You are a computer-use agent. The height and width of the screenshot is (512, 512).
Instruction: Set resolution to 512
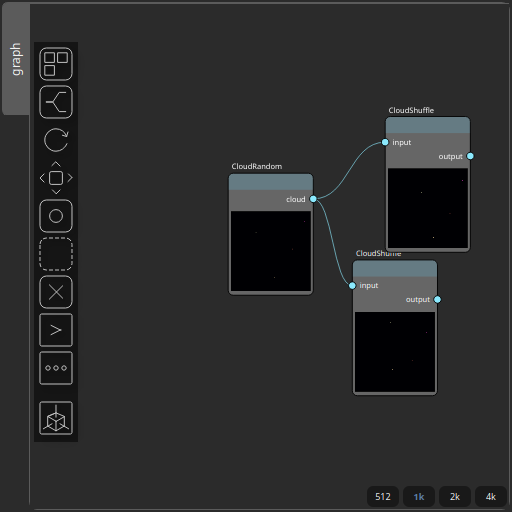click(x=383, y=497)
